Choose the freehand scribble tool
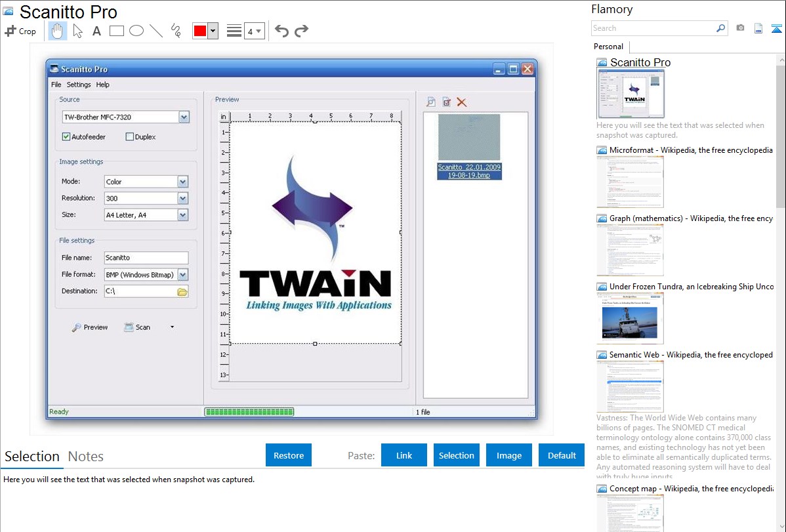 coord(176,31)
